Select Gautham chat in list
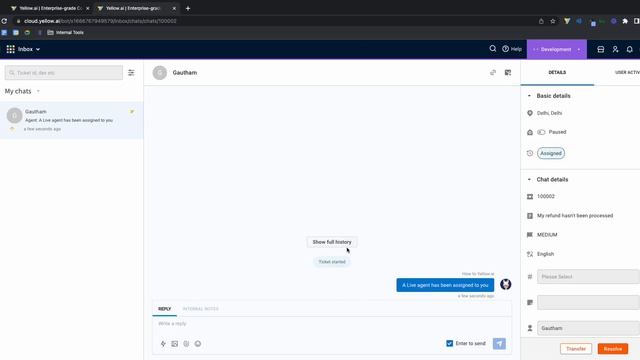The image size is (640, 360). [71, 120]
